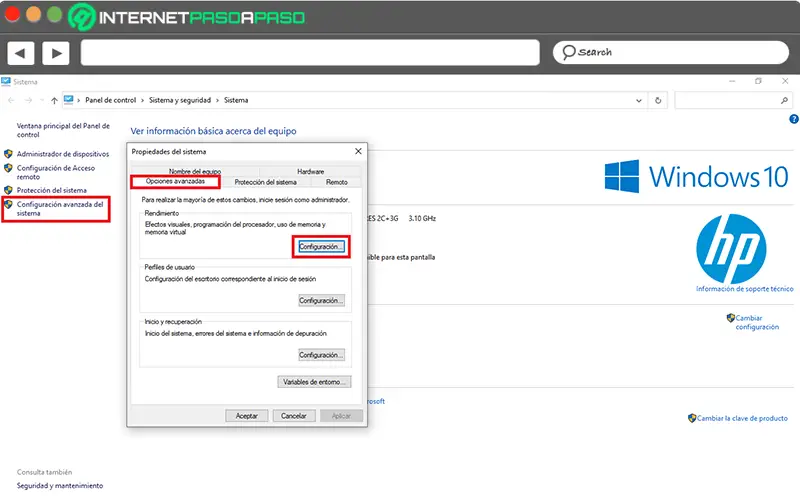Click the Search field in browser frame

tap(670, 53)
